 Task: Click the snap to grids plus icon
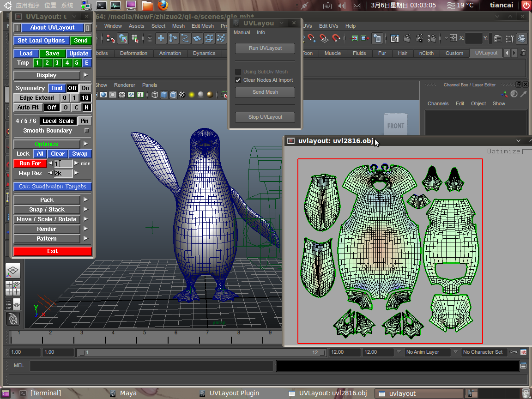[161, 38]
